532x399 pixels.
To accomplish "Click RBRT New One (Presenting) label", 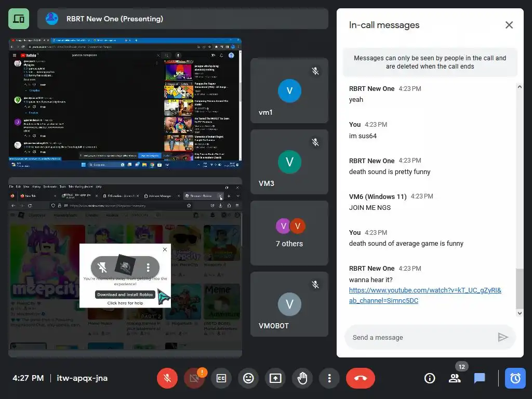I will pos(115,19).
